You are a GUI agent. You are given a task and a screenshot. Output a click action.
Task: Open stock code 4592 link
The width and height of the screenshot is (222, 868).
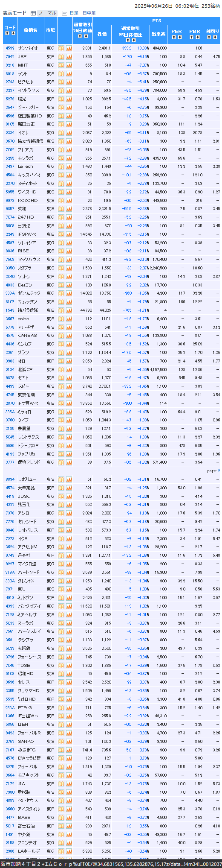pyautogui.click(x=10, y=48)
